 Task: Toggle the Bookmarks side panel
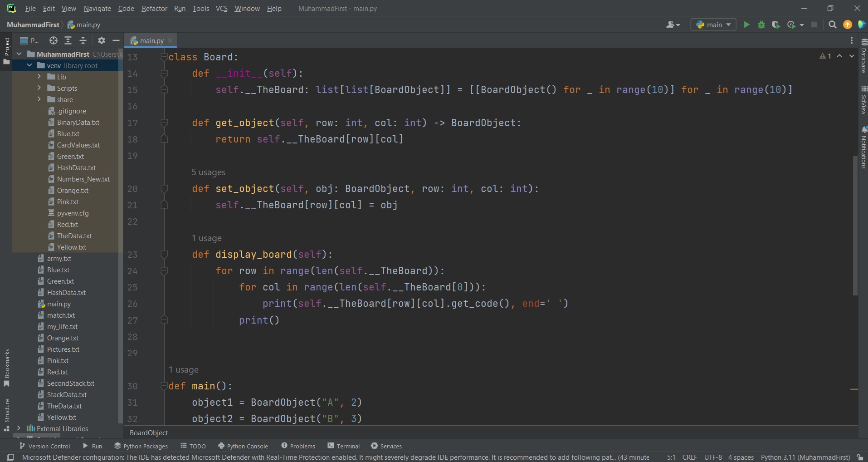coord(7,368)
